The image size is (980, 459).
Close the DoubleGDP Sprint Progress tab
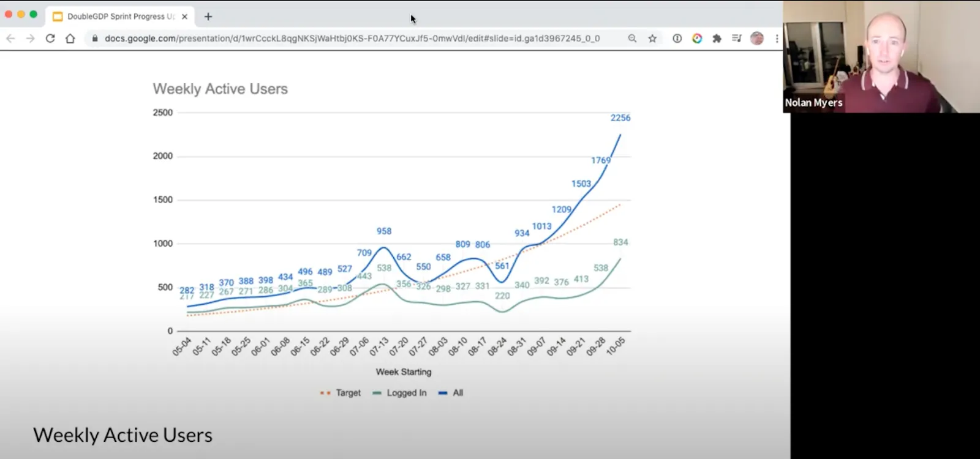coord(184,17)
